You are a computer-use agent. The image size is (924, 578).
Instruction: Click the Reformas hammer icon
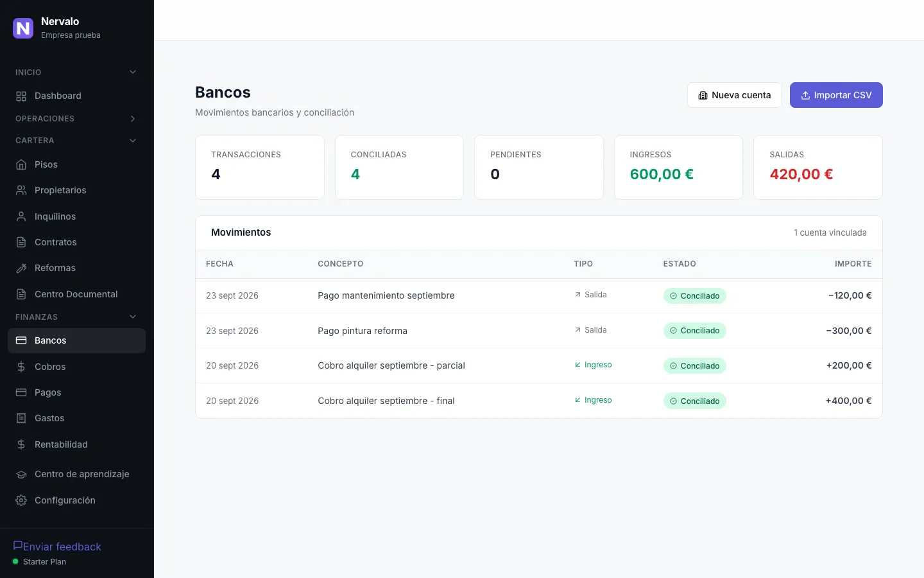coord(21,268)
